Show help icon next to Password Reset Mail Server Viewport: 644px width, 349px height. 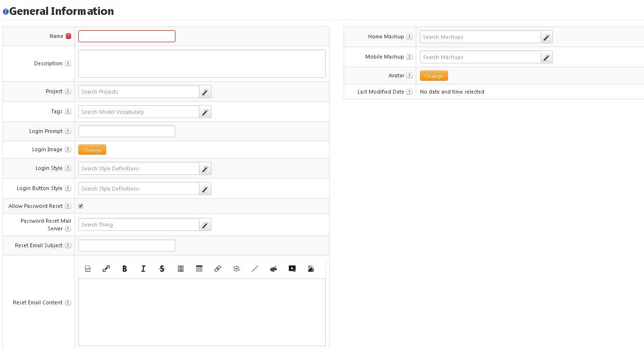(x=68, y=229)
